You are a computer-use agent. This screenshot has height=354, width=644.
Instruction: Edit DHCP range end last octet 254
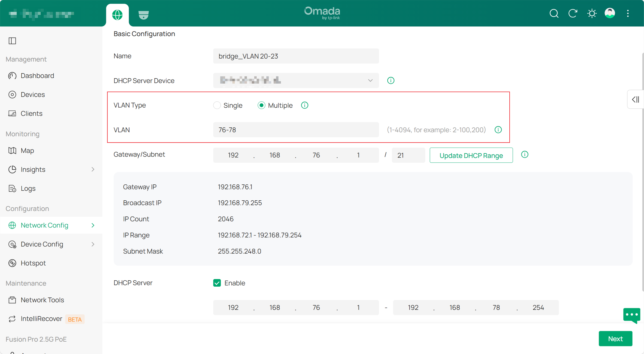538,307
